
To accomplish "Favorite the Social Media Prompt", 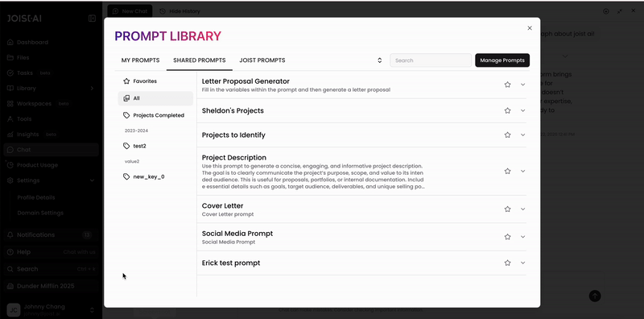I will pyautogui.click(x=507, y=237).
